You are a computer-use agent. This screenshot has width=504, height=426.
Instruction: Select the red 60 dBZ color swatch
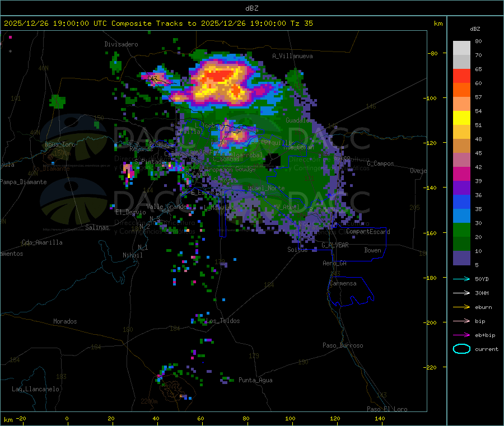point(461,76)
